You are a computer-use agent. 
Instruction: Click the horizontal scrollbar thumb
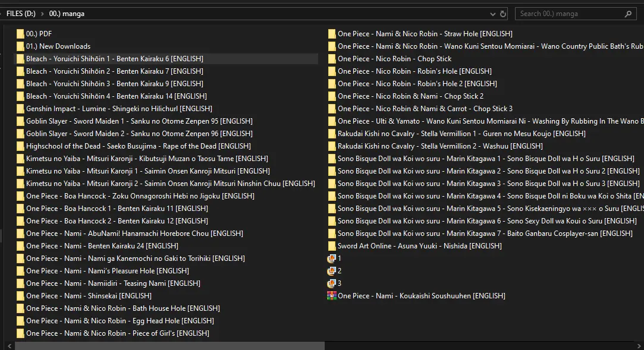point(169,346)
